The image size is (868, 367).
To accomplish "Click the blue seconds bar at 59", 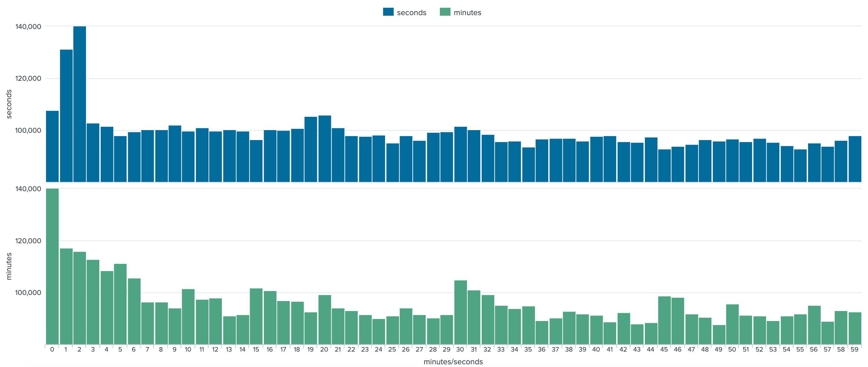I will point(855,159).
